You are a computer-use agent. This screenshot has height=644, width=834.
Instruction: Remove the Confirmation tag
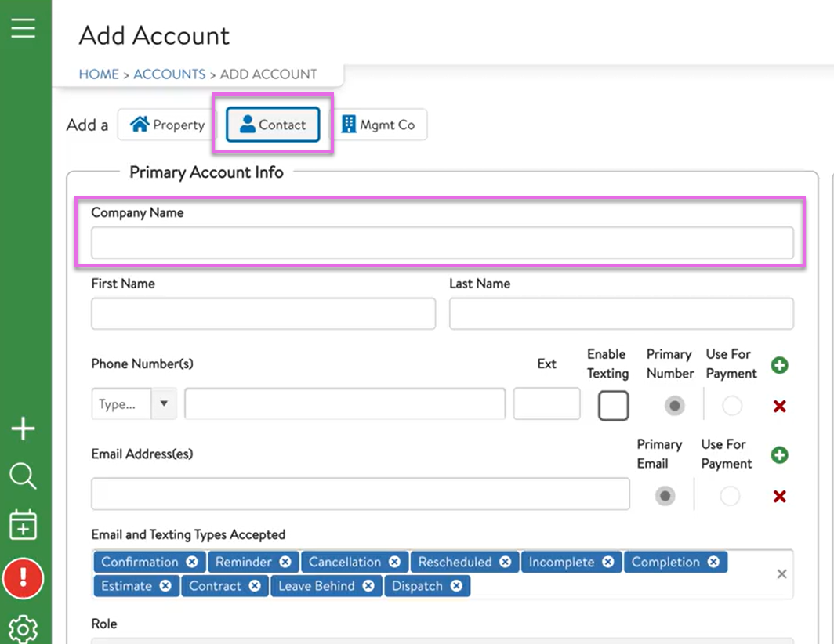[192, 562]
